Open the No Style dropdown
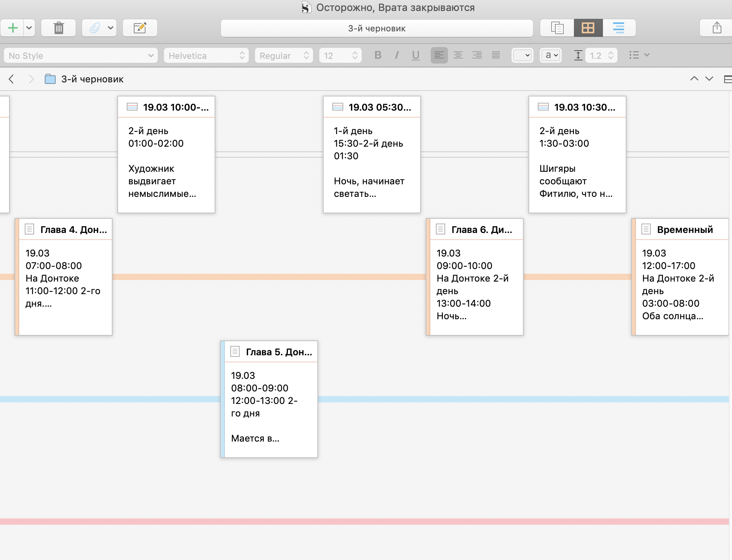 pos(81,56)
